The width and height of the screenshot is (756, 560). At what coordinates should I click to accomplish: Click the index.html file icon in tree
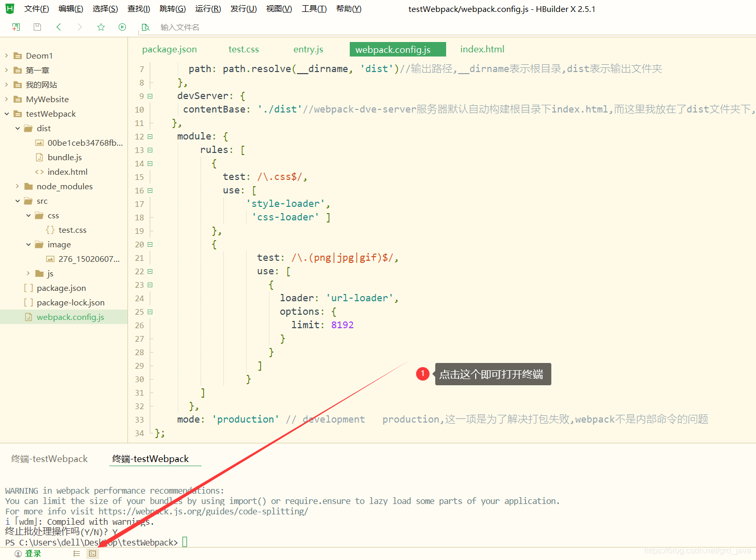pyautogui.click(x=39, y=172)
